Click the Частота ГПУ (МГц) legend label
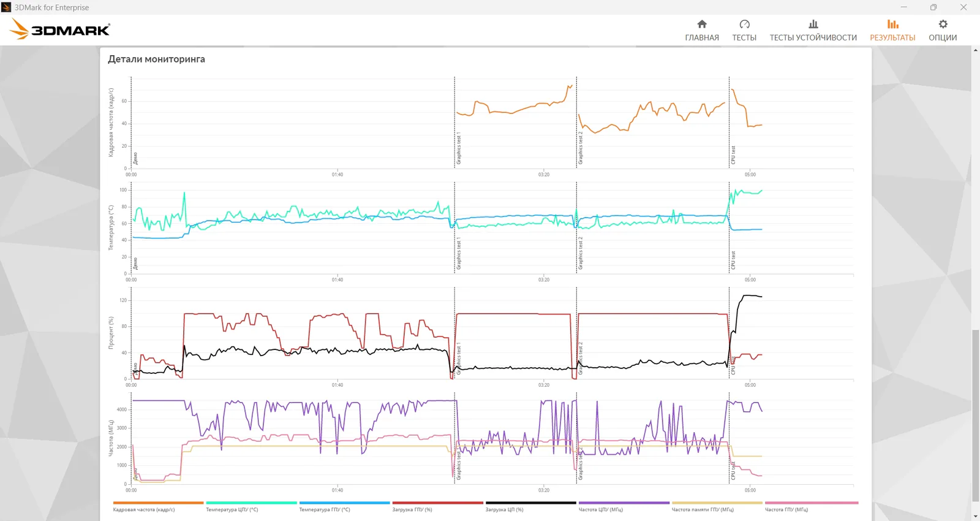Image resolution: width=980 pixels, height=521 pixels. [786, 509]
